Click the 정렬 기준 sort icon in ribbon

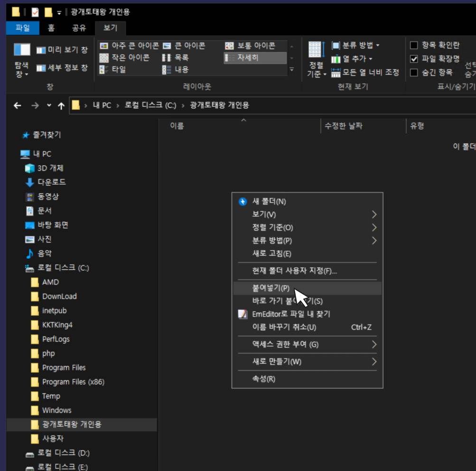pos(316,50)
